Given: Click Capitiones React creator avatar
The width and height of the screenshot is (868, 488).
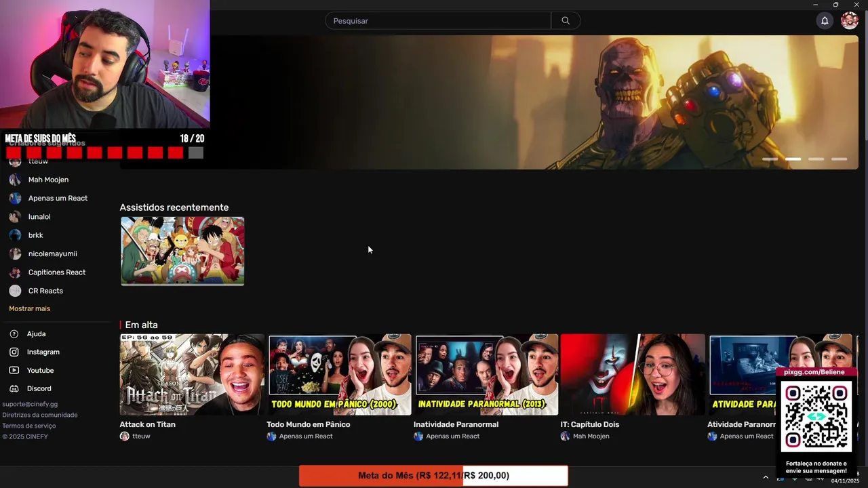Looking at the screenshot, I should tap(15, 272).
